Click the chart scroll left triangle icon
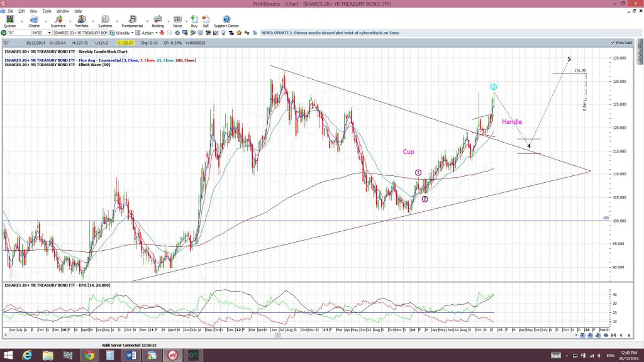 [x=621, y=336]
